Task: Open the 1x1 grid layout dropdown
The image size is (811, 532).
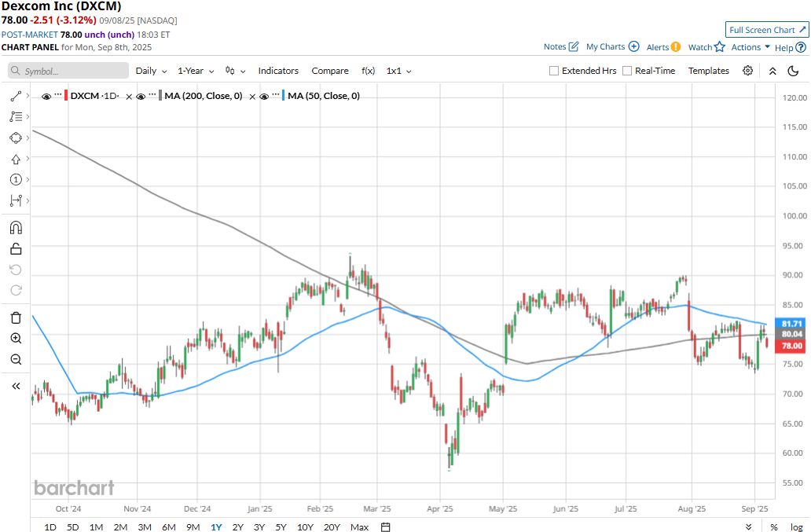Action: pyautogui.click(x=398, y=71)
